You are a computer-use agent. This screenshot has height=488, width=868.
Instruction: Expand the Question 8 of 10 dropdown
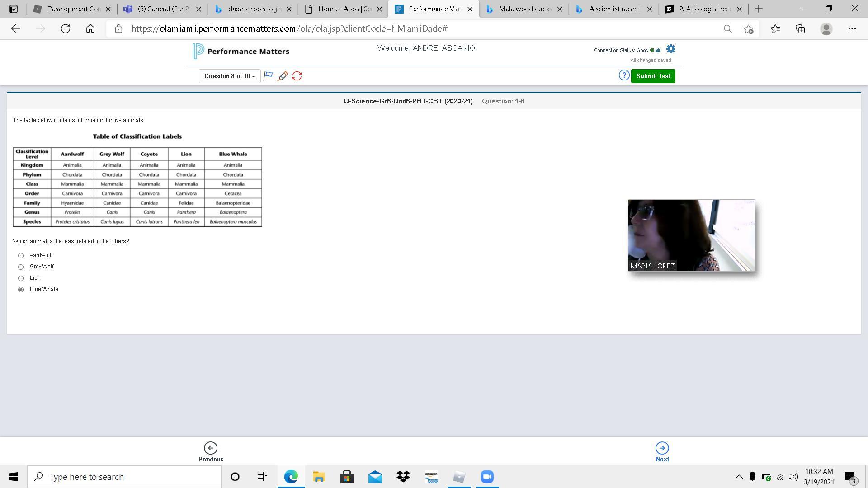230,76
